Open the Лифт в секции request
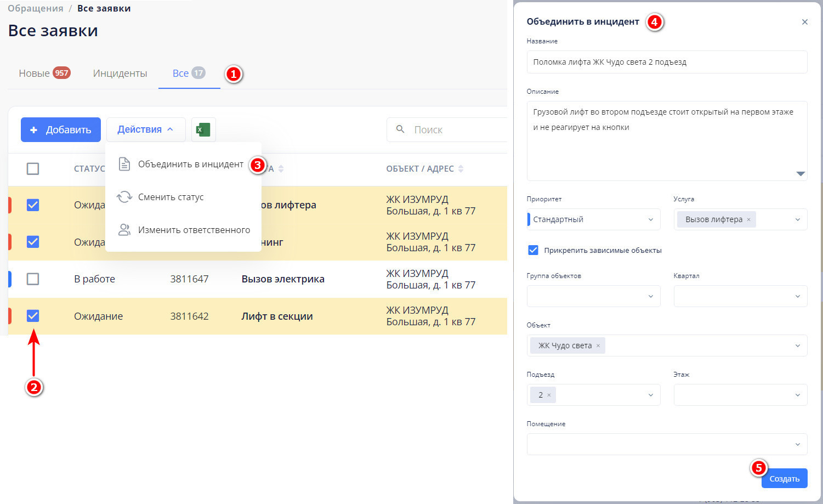This screenshot has width=823, height=504. point(277,316)
